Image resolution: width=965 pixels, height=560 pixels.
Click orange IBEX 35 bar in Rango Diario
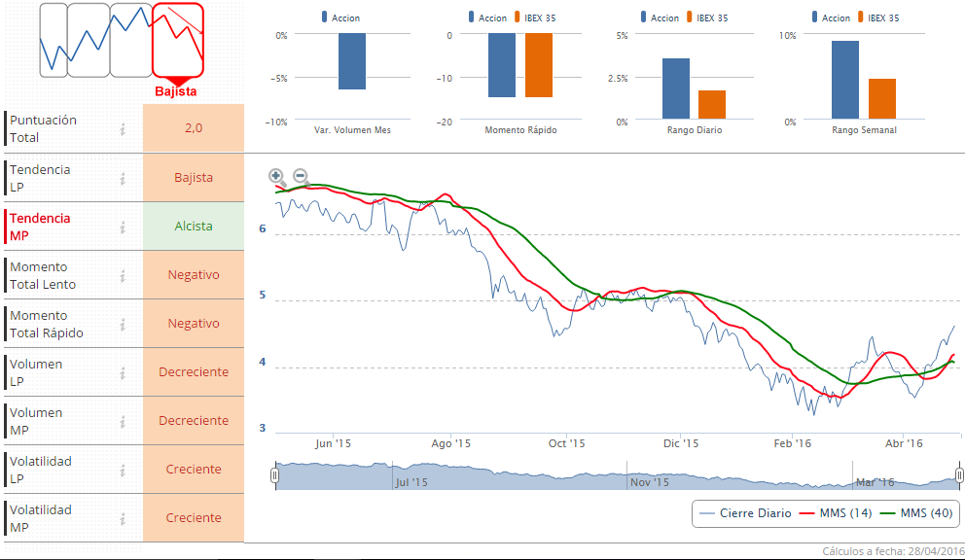pyautogui.click(x=712, y=105)
